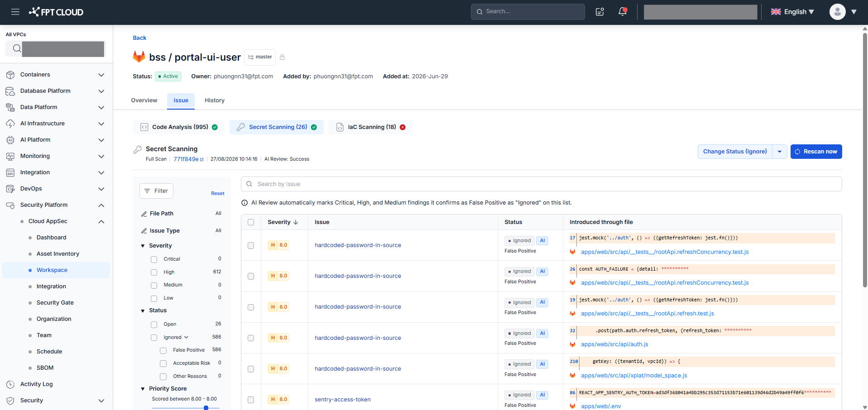Screen dimensions: 868x410
Task: Click the sort arrow beside Severity header
Action: tap(296, 222)
